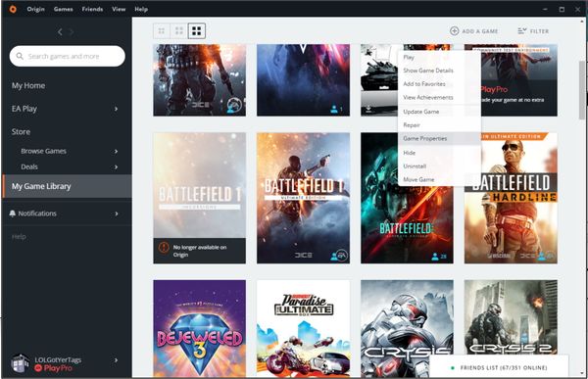Click the Origin logo icon
The width and height of the screenshot is (588, 379).
pyautogui.click(x=13, y=9)
